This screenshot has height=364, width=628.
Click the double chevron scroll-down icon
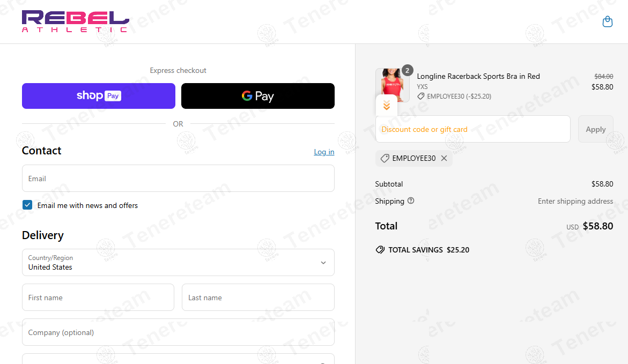(387, 106)
